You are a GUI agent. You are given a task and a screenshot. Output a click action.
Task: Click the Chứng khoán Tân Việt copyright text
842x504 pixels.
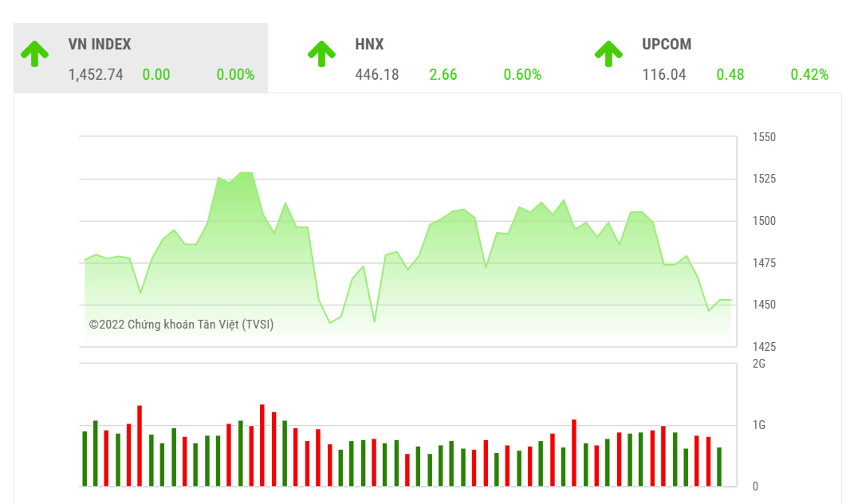(x=181, y=325)
